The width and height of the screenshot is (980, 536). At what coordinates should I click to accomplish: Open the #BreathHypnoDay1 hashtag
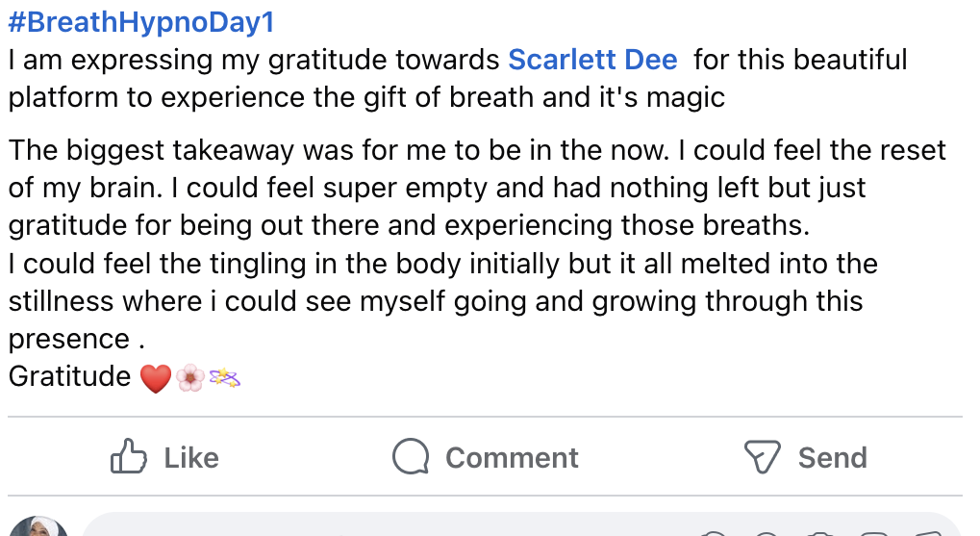pyautogui.click(x=141, y=22)
